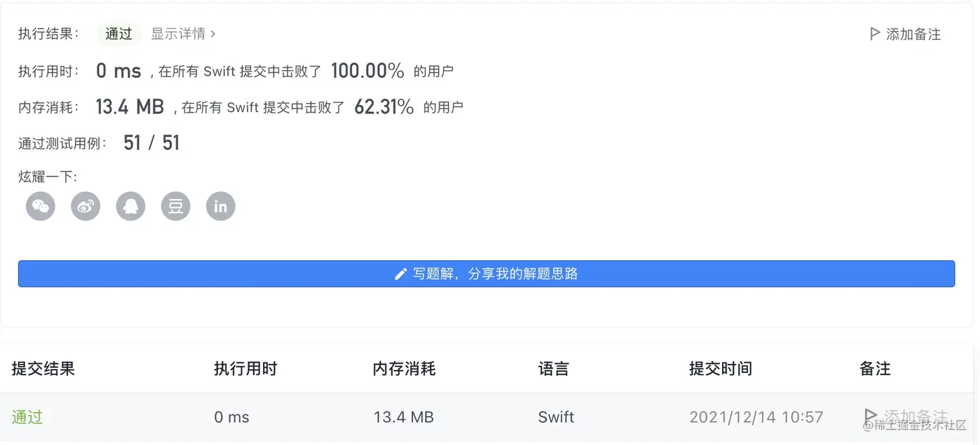Click the 备注 column header
This screenshot has width=980, height=445.
coord(875,369)
